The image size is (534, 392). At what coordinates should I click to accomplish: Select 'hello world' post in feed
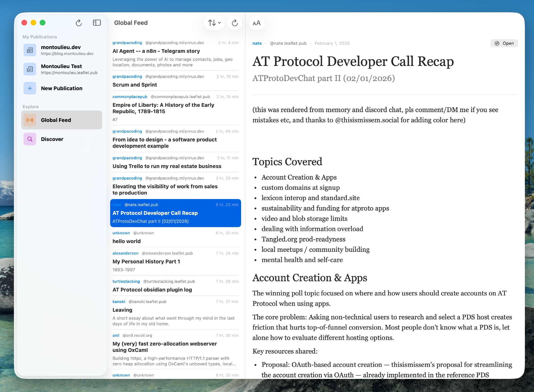(x=127, y=241)
